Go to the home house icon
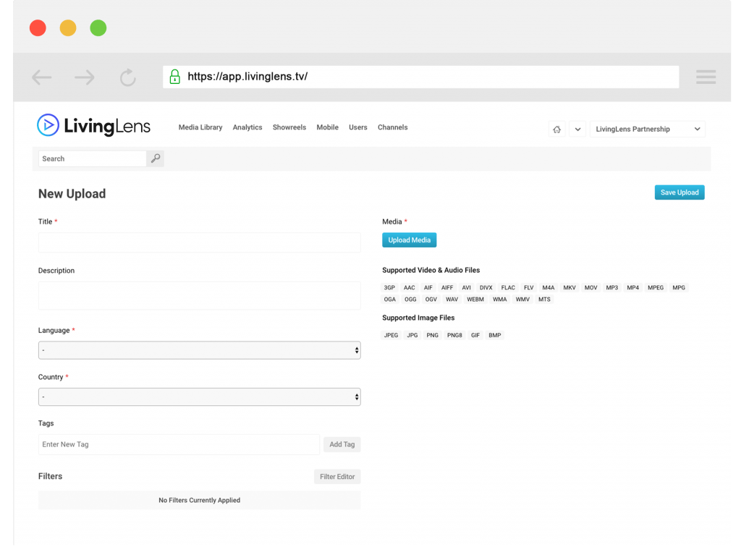Screen dimensions: 741x560 coord(556,129)
